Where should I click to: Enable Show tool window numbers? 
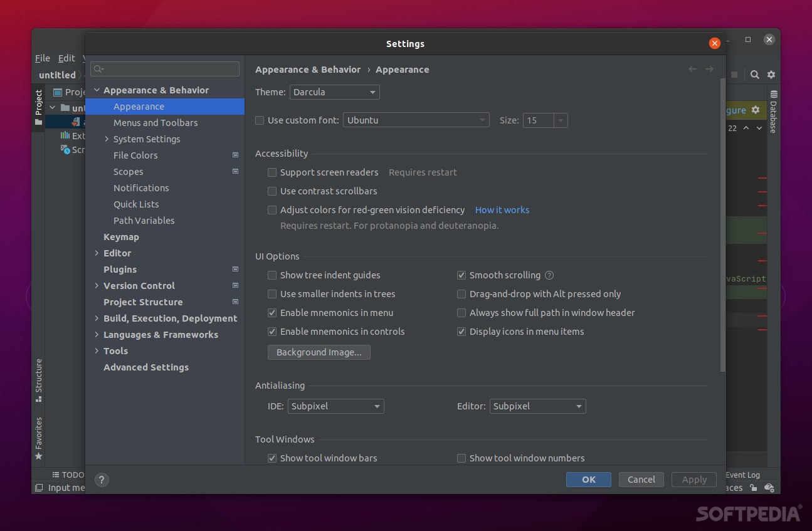(x=461, y=458)
